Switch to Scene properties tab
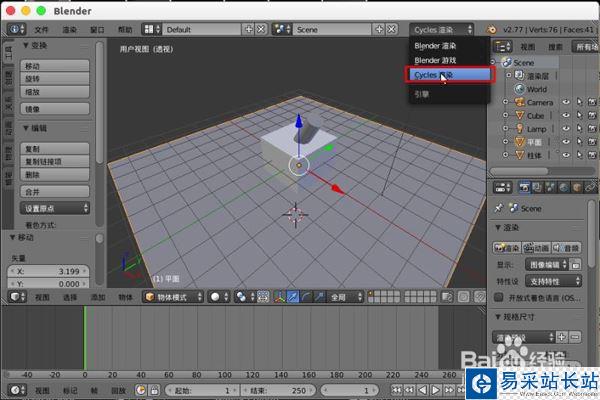Screen dimensions: 600x400 click(550, 188)
